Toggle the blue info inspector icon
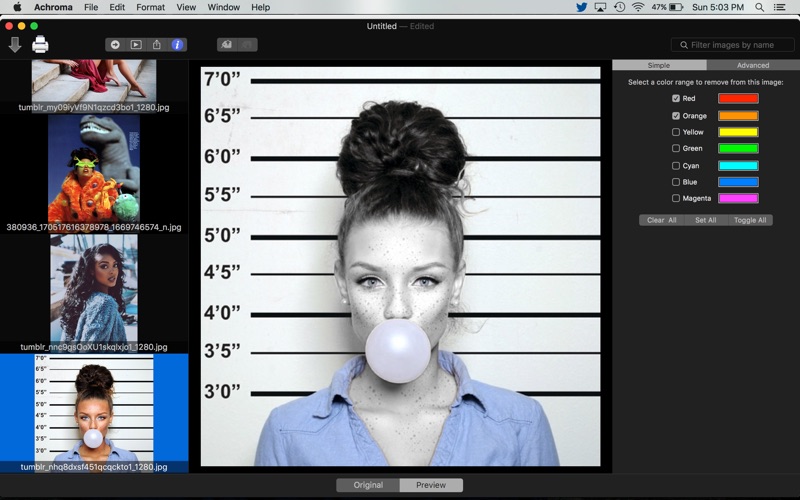The image size is (800, 500). [178, 45]
